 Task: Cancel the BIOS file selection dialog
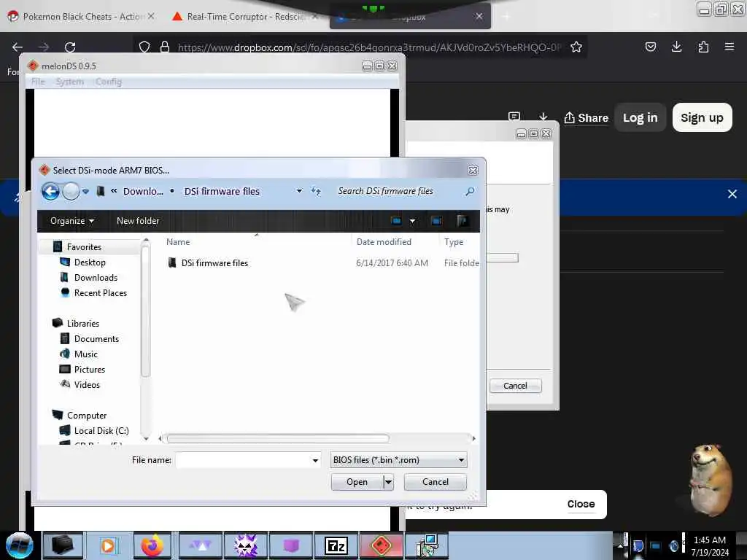pos(435,482)
